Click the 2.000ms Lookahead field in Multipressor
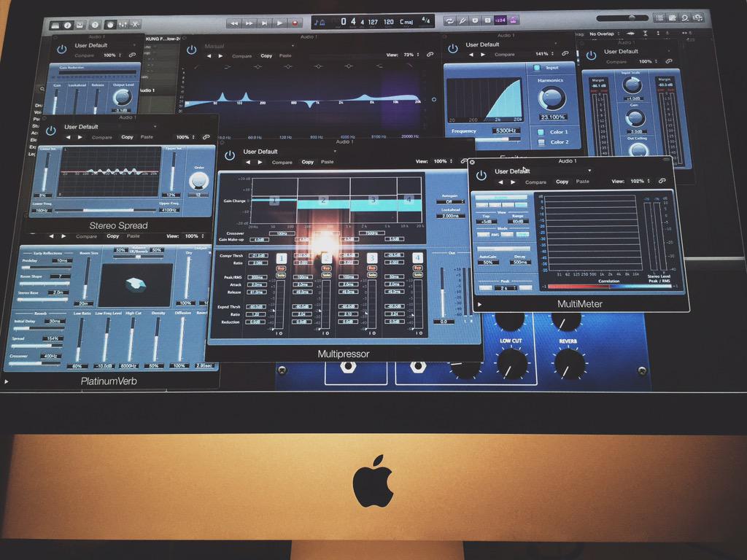Viewport: 747px width, 560px height. tap(450, 216)
